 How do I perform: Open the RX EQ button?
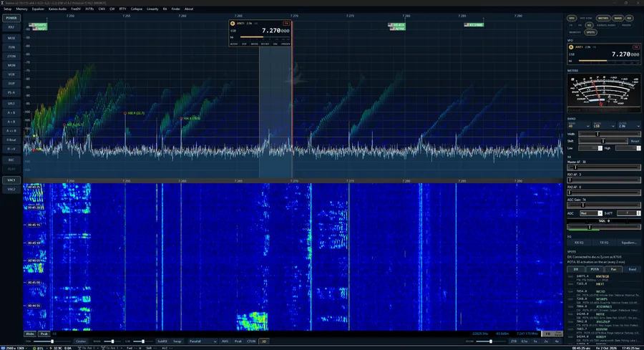(x=579, y=243)
